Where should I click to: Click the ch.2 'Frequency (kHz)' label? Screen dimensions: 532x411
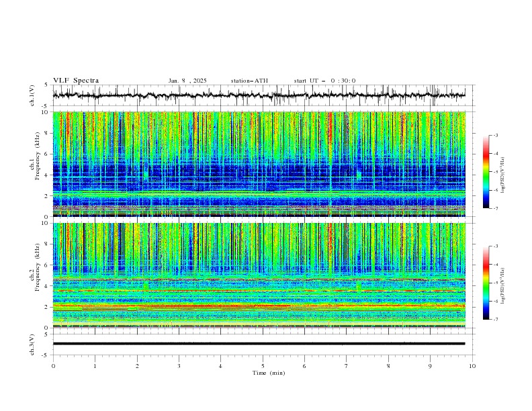38,268
